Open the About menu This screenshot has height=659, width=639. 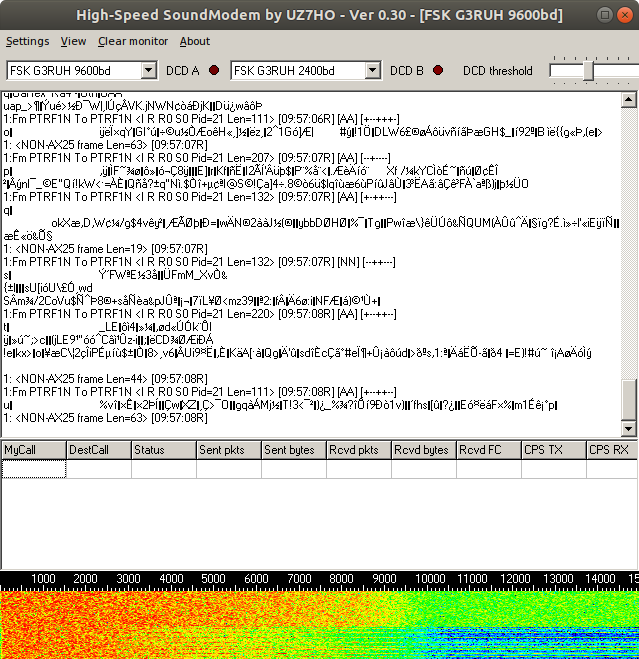coord(195,41)
